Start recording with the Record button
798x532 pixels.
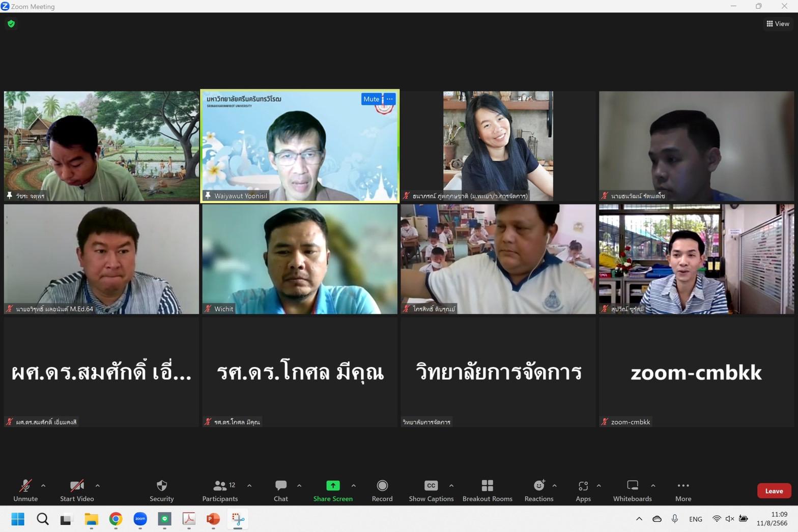pos(382,490)
